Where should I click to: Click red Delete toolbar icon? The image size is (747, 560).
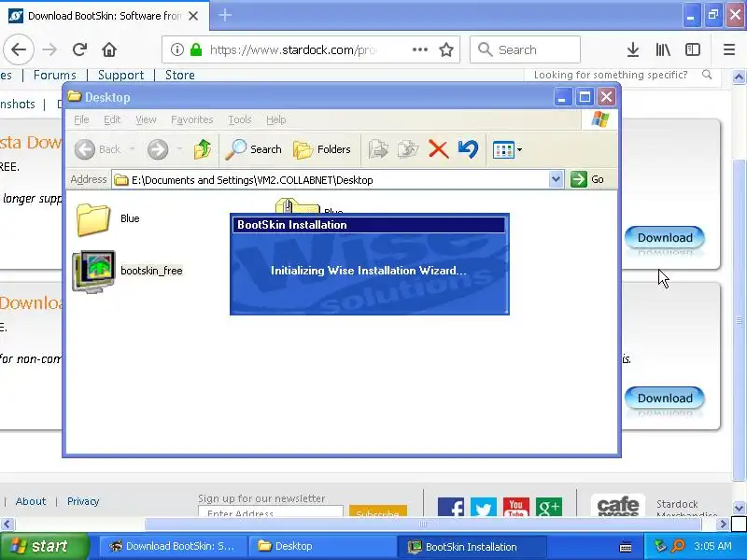coord(438,149)
